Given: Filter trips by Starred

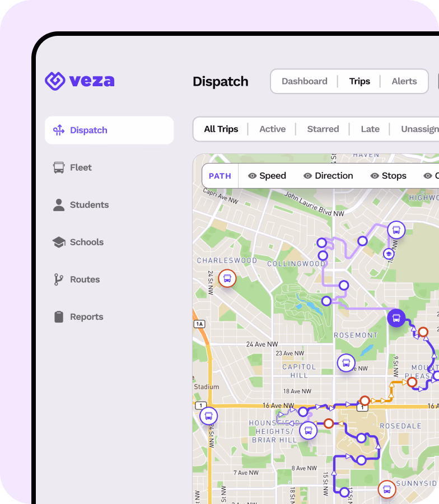Looking at the screenshot, I should 323,129.
